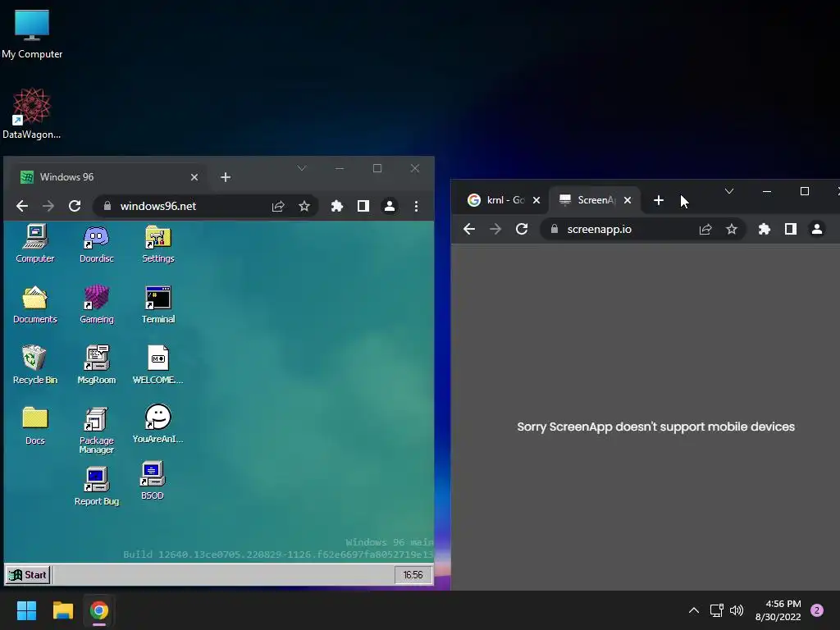Image resolution: width=840 pixels, height=630 pixels.
Task: Open the MsgRoom shortcut
Action: click(97, 365)
